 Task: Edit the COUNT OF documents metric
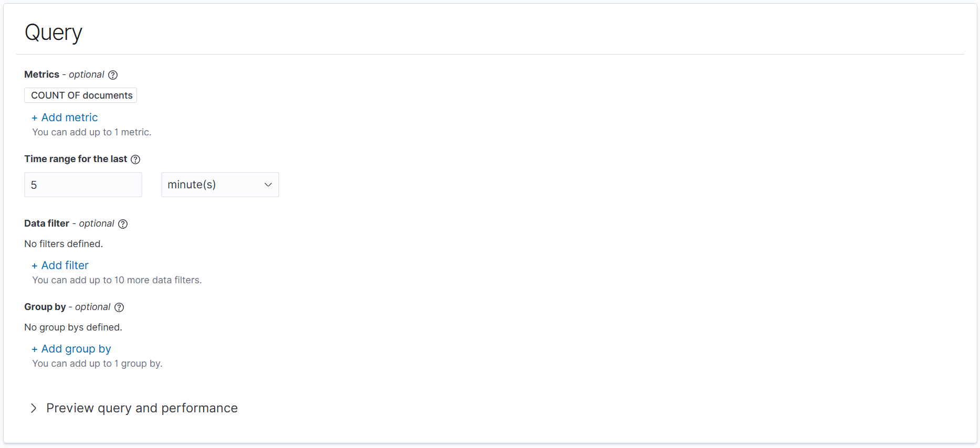[x=81, y=95]
